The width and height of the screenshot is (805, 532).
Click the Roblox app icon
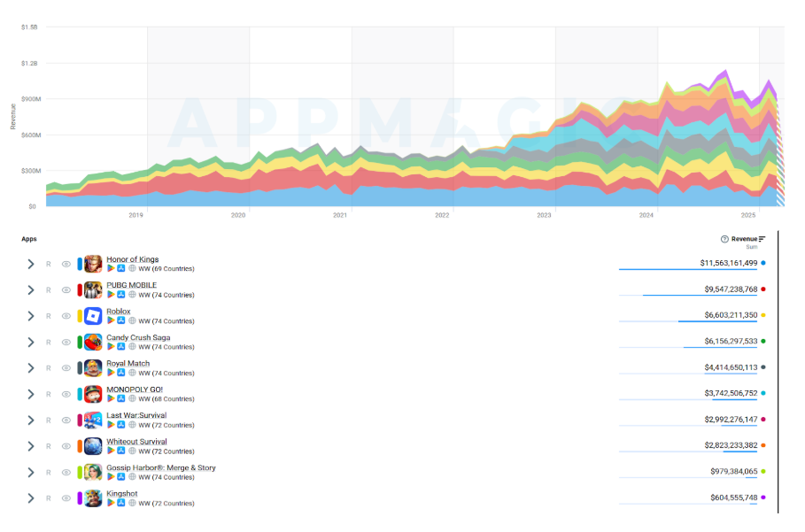coord(93,316)
